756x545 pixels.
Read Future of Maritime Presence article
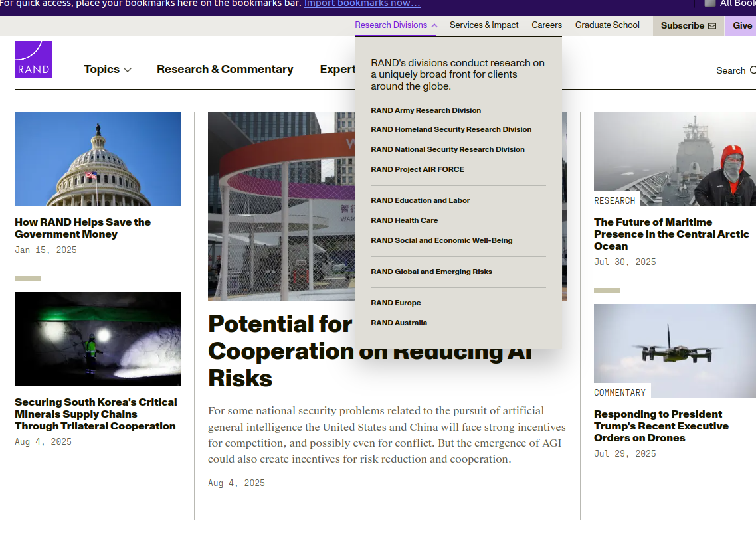tap(671, 234)
